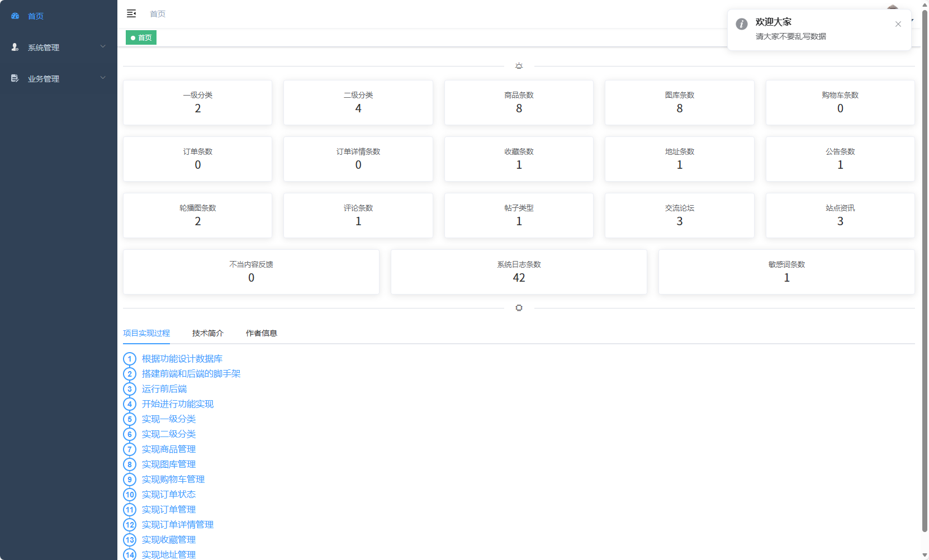Viewport: 929px width, 560px height.
Task: Click the step 4 number circle
Action: (x=130, y=404)
